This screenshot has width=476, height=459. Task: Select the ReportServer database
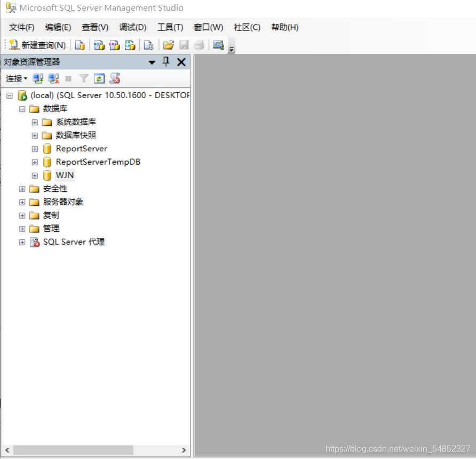click(81, 149)
